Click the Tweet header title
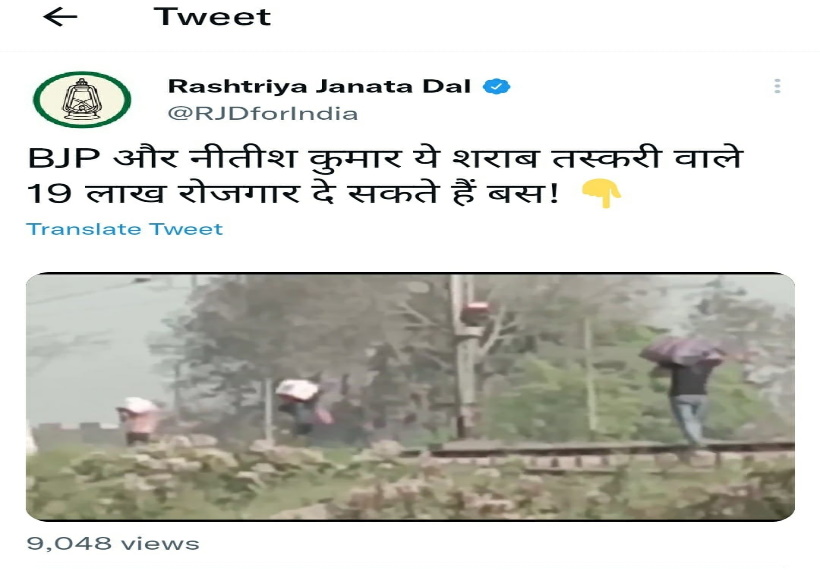Screen dimensions: 820x580 pos(212,17)
